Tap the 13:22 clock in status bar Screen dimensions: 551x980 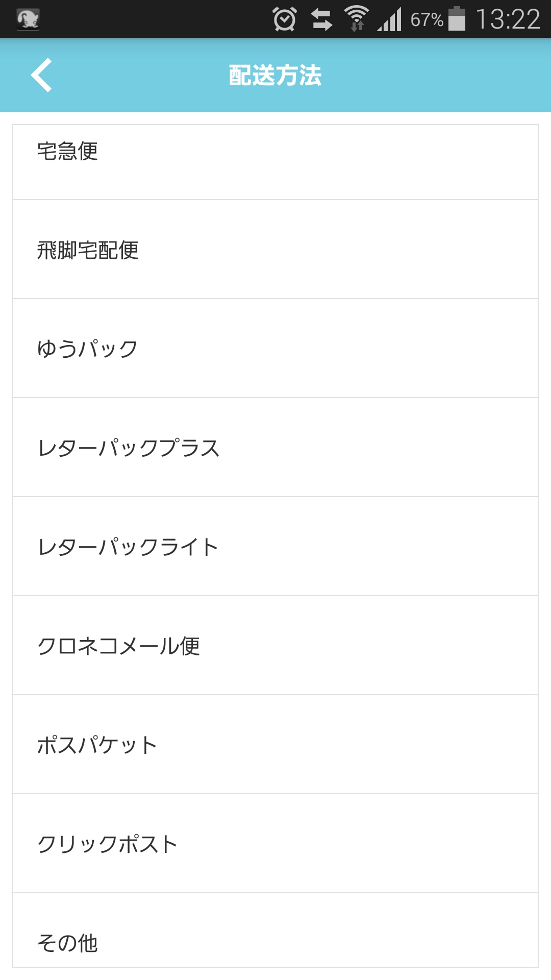click(508, 19)
